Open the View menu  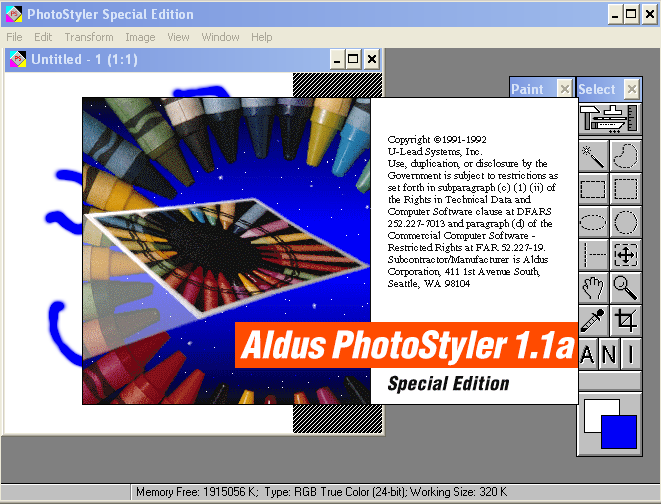(x=178, y=37)
